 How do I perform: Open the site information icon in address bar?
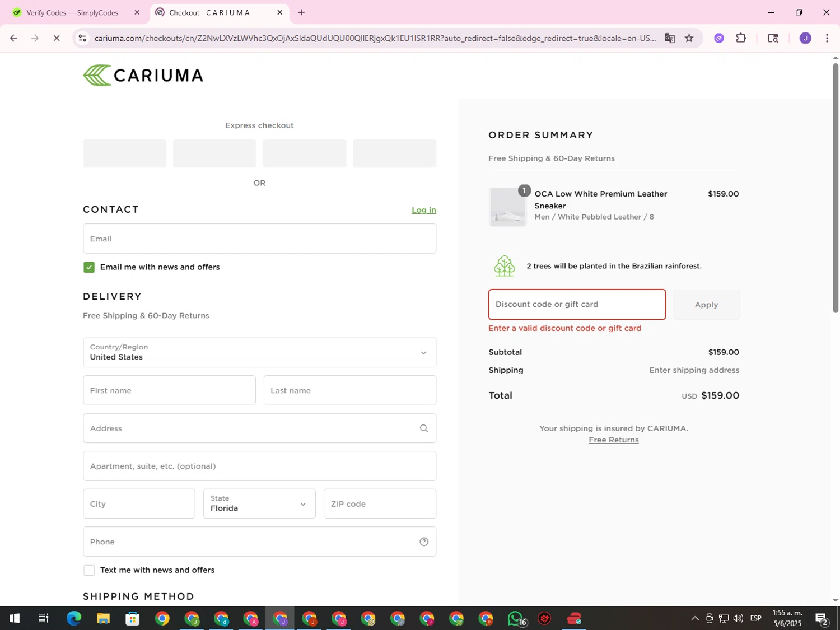tap(82, 38)
